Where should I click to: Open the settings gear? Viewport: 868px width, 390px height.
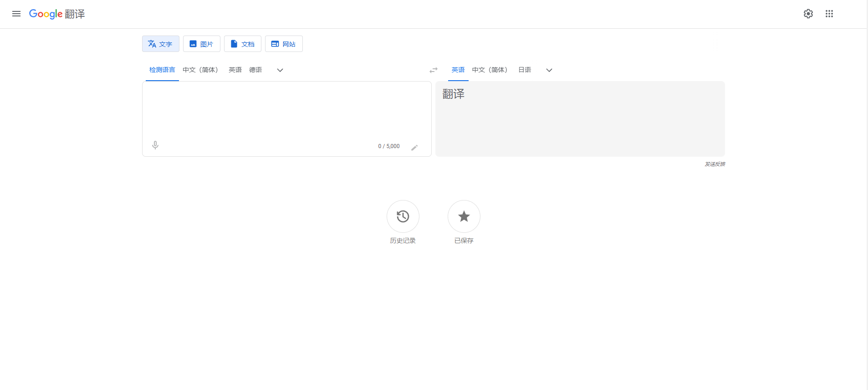[808, 14]
